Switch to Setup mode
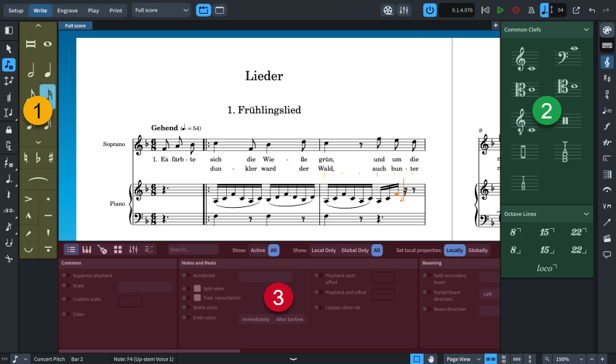This screenshot has height=364, width=616. click(15, 11)
